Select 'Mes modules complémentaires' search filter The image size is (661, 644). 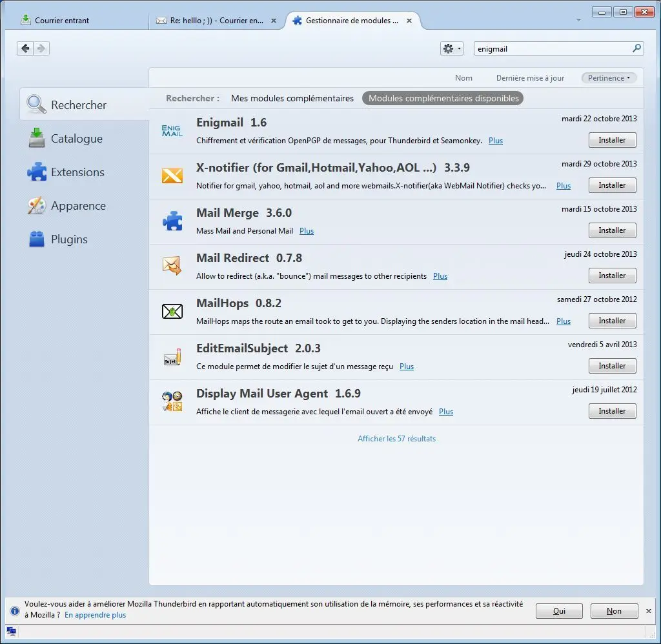(292, 98)
